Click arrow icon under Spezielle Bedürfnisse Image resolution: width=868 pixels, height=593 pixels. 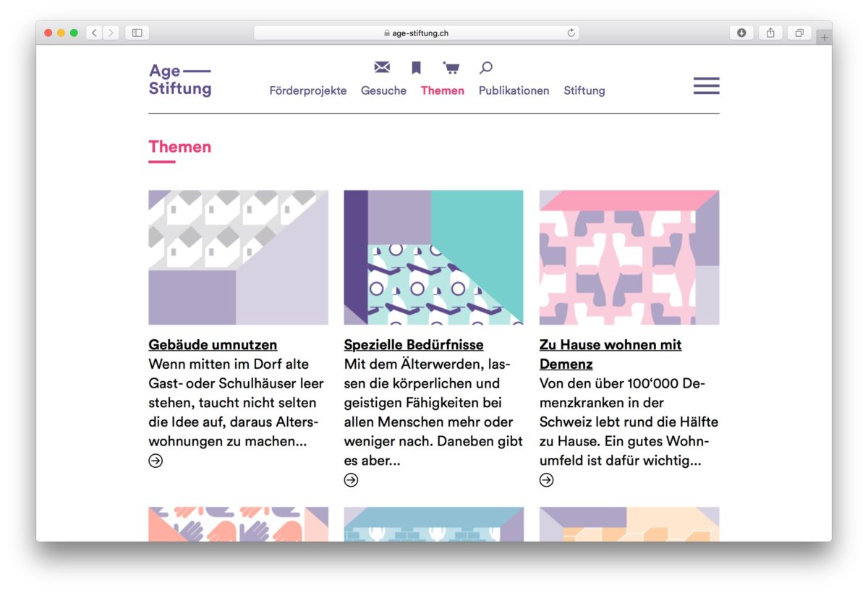[351, 479]
